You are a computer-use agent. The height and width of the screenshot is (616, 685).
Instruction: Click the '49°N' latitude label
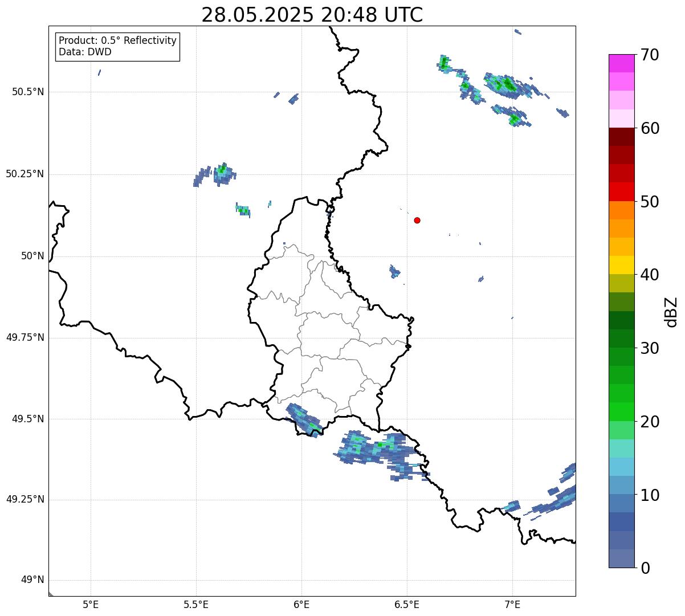click(x=32, y=580)
